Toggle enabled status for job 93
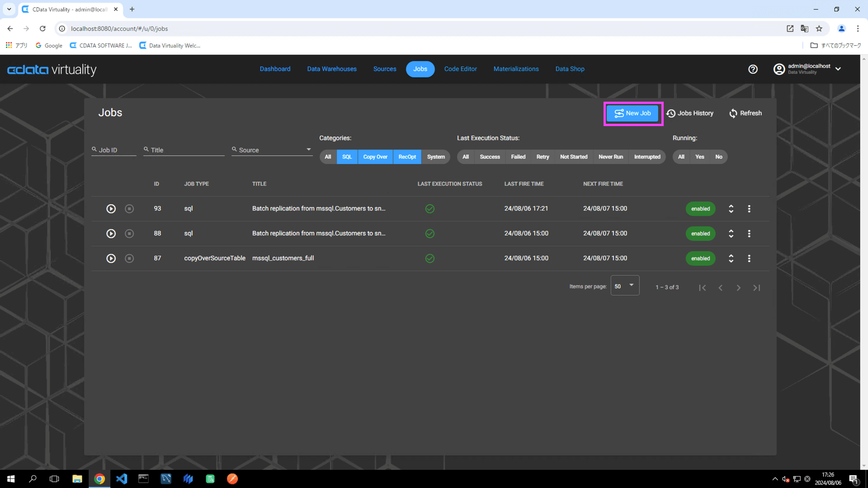Viewport: 868px width, 488px height. coord(700,209)
